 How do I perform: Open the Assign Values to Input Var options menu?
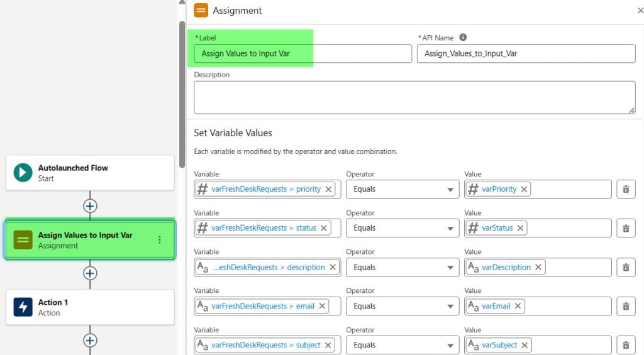click(x=159, y=240)
